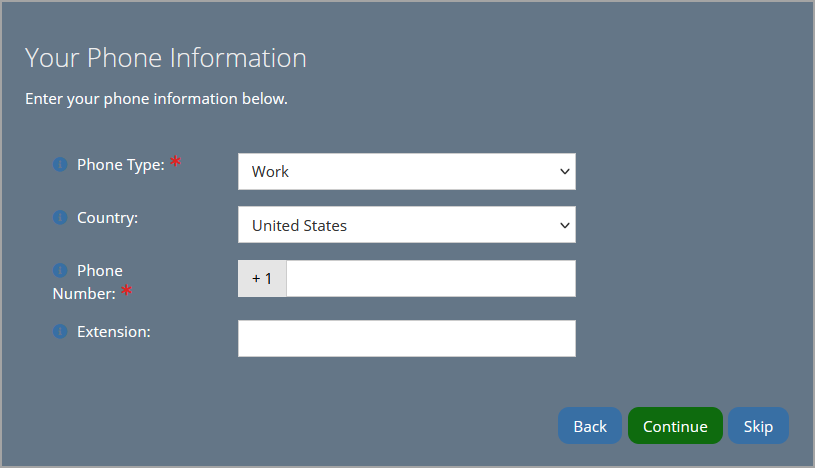The width and height of the screenshot is (815, 468).
Task: Click the chevron arrow on United States selector
Action: pos(564,225)
